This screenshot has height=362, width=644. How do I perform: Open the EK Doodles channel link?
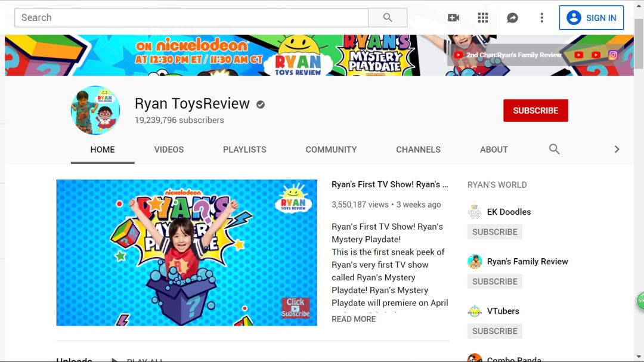509,212
